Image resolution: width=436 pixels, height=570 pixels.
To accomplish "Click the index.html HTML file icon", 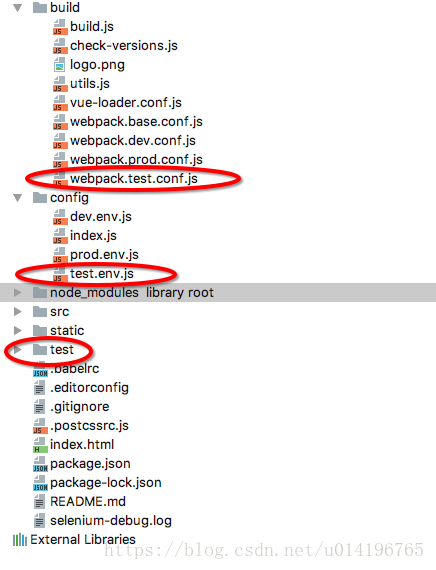I will 40,445.
